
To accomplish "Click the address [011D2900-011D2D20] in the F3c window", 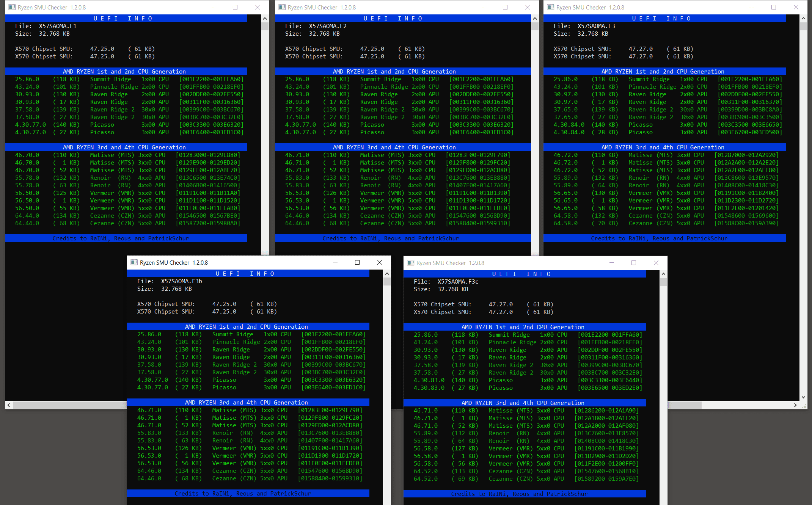I will [x=606, y=456].
